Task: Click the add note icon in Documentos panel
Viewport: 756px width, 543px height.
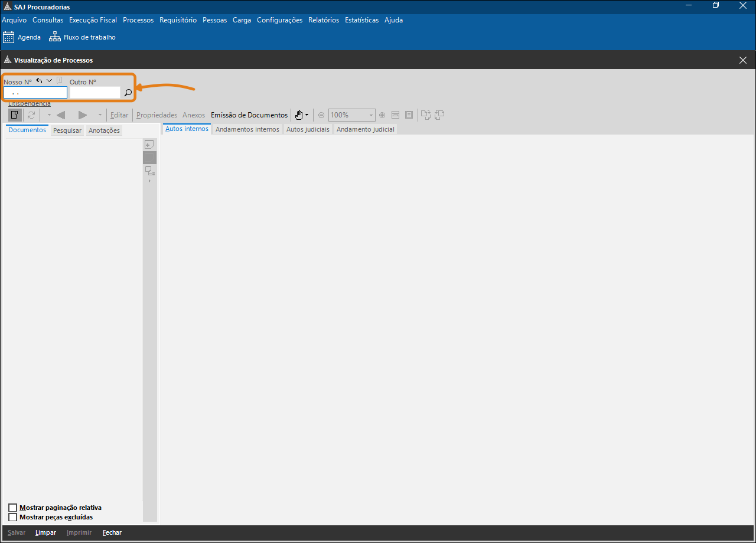Action: 149,145
